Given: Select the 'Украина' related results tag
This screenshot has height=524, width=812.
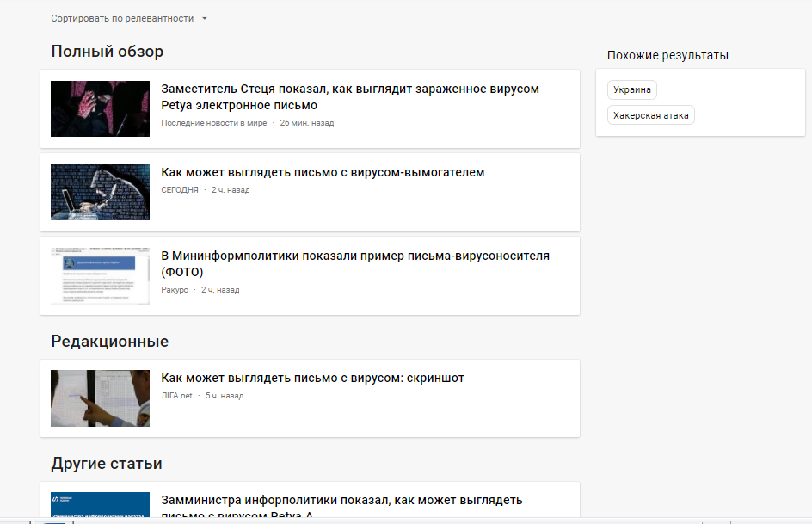Looking at the screenshot, I should (631, 89).
